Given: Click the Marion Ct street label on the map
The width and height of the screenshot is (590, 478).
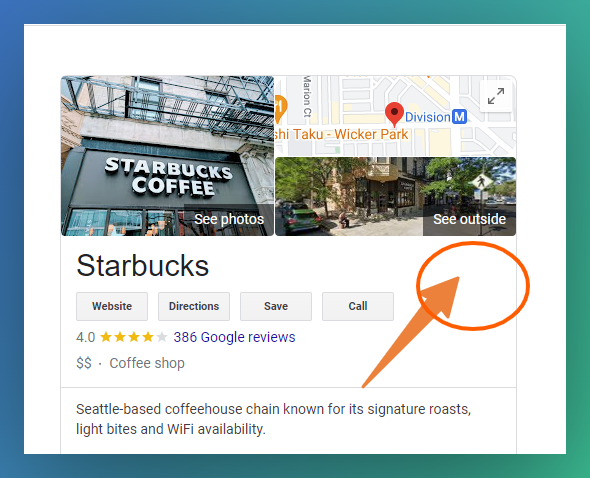Looking at the screenshot, I should (307, 97).
